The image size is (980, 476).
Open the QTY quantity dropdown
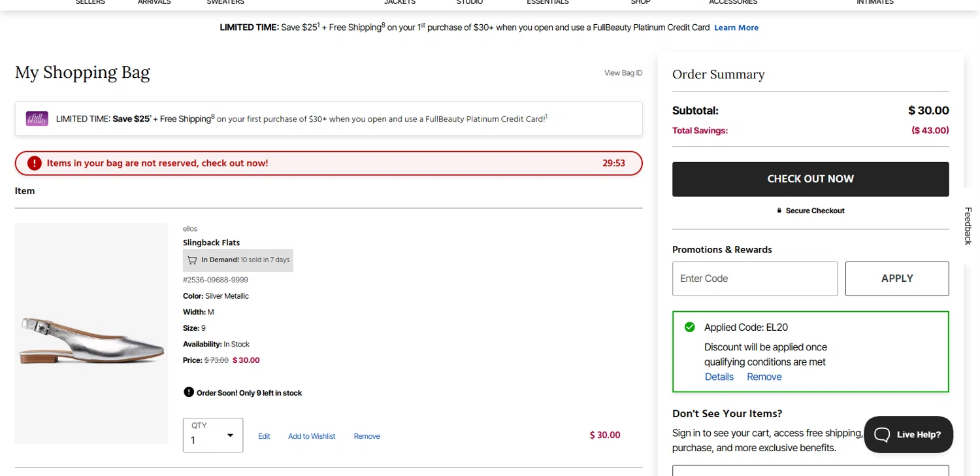coord(213,435)
